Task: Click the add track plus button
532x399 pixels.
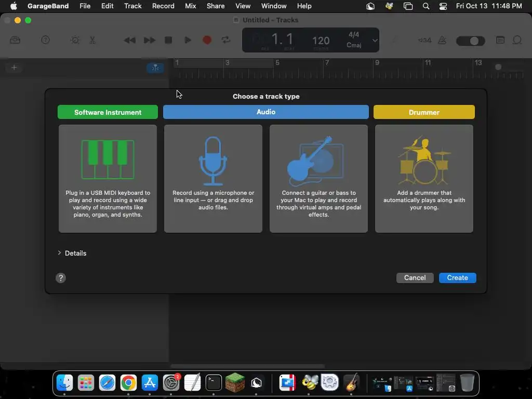Action: (14, 67)
